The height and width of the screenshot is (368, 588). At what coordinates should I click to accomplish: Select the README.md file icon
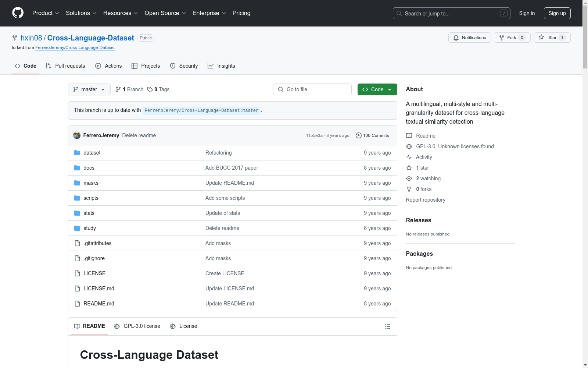point(77,304)
